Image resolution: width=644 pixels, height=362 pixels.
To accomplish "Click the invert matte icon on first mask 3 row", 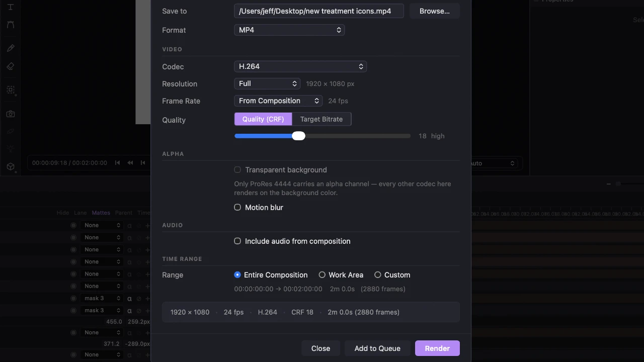I will point(139,298).
